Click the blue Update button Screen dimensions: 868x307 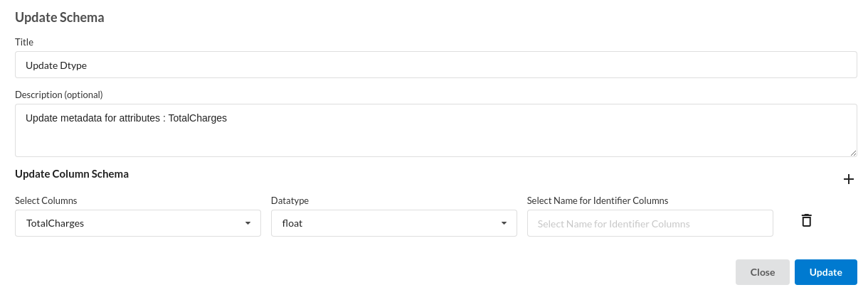[x=826, y=272]
